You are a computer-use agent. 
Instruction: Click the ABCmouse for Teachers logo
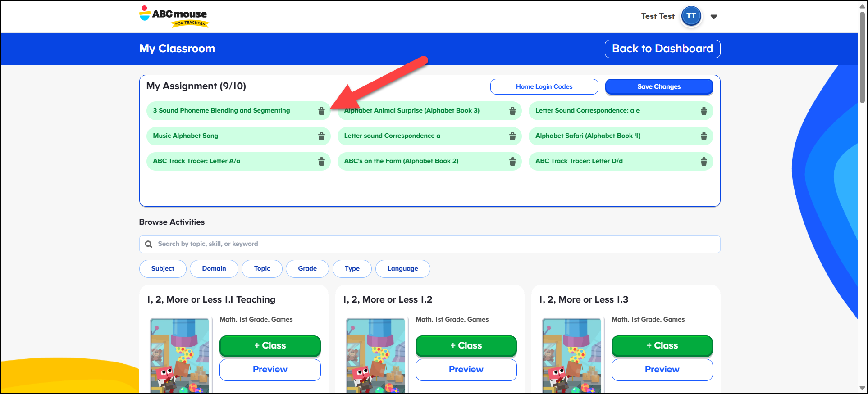(x=174, y=17)
